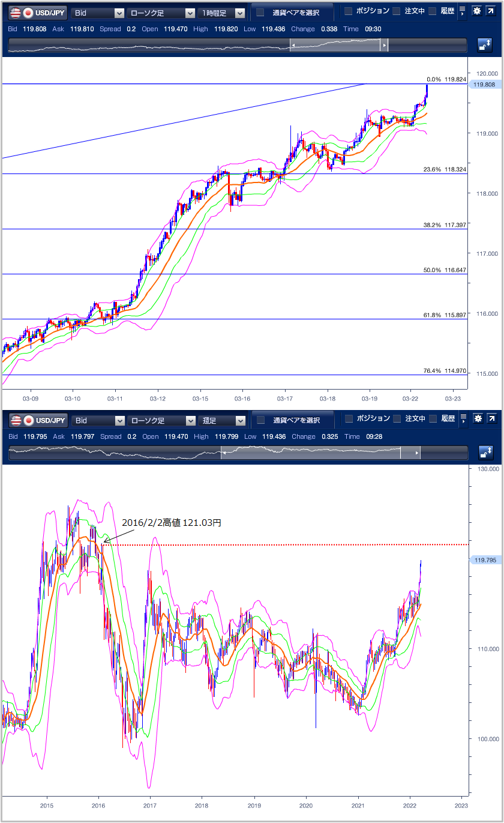Open settings gear on the hourly chart
This screenshot has height=823, width=504.
click(477, 11)
